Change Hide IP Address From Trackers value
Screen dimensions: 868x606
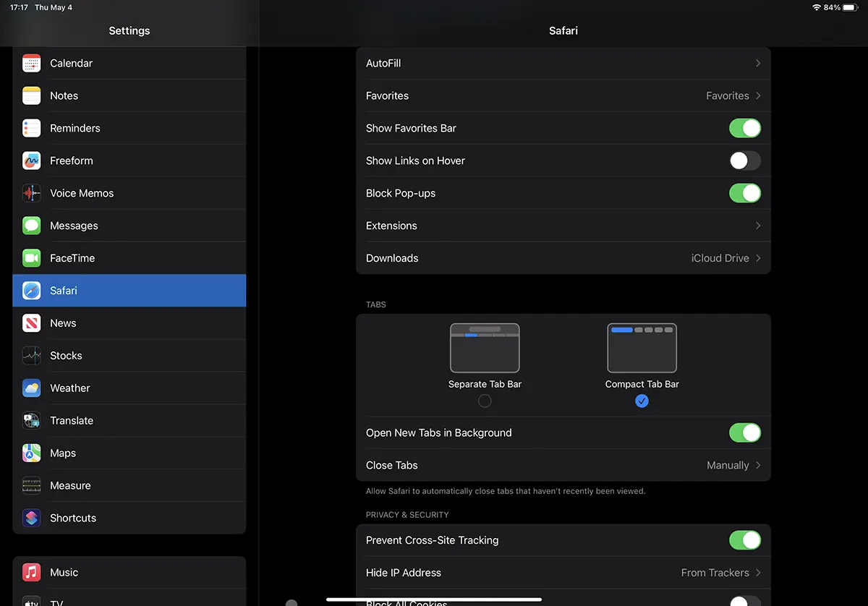tap(715, 573)
